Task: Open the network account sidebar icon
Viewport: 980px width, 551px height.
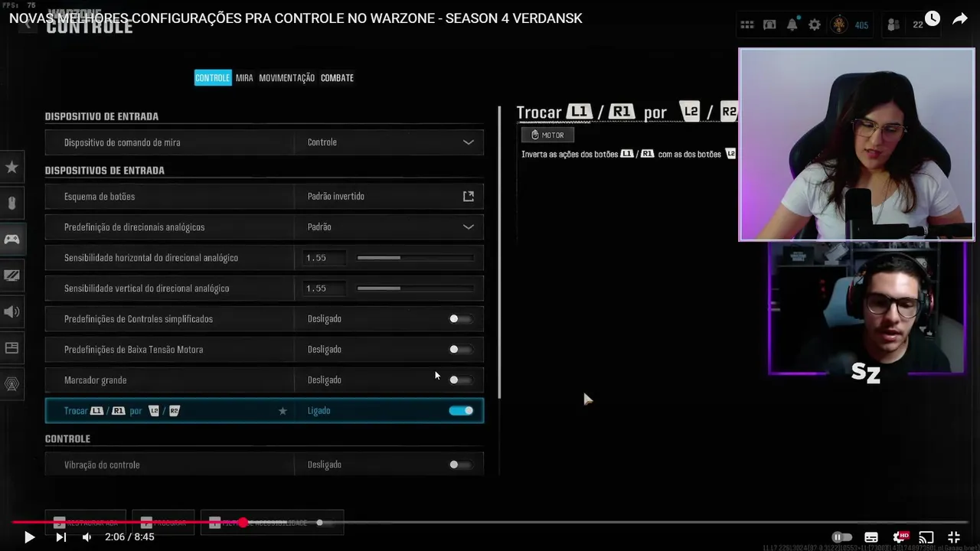Action: tap(11, 383)
